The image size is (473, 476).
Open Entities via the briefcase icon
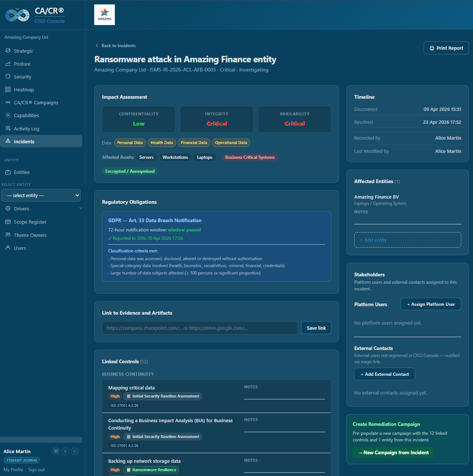point(8,172)
